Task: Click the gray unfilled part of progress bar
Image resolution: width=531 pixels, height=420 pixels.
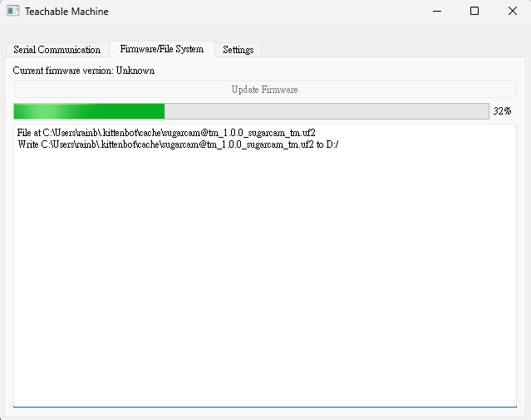Action: [x=327, y=111]
